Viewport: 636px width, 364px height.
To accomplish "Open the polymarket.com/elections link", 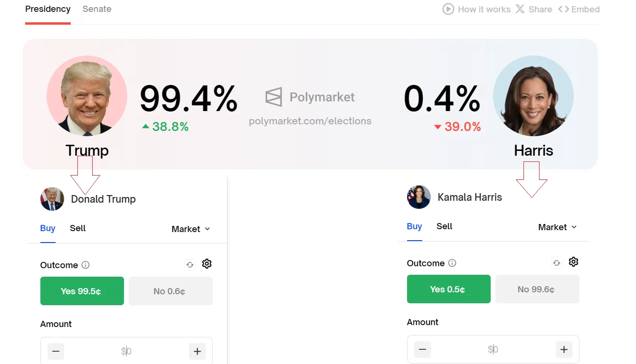I will (x=310, y=121).
